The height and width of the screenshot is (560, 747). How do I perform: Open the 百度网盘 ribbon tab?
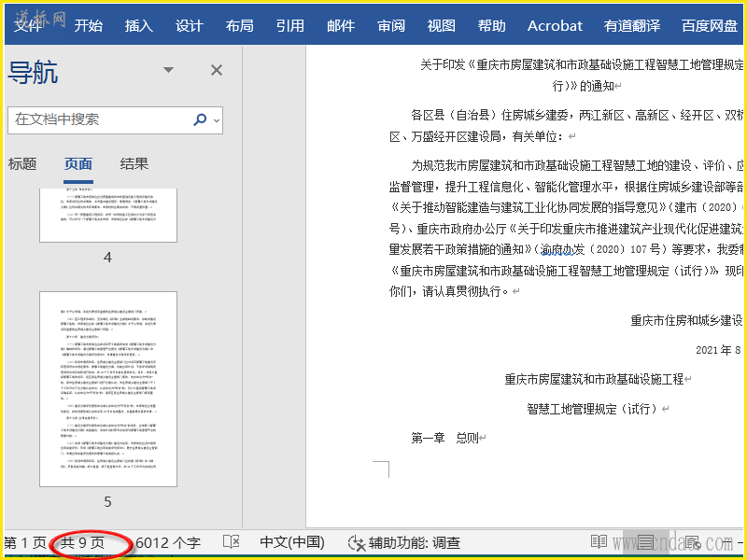point(710,26)
